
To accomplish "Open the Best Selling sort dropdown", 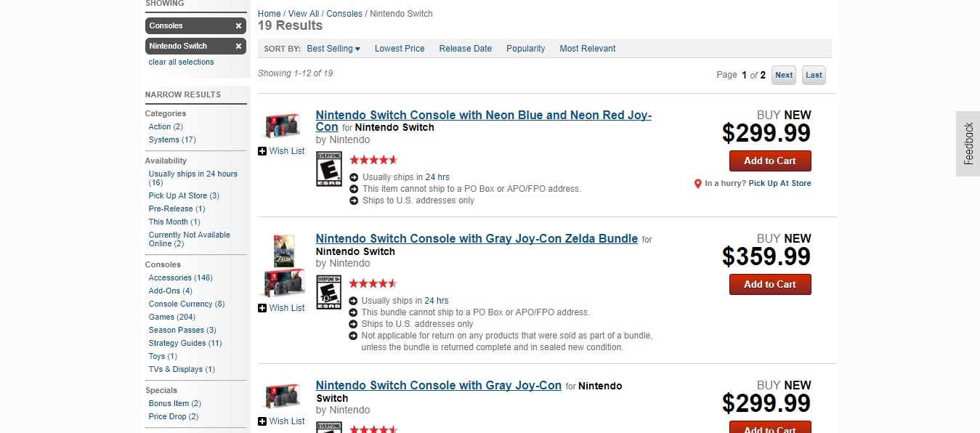I will coord(333,49).
